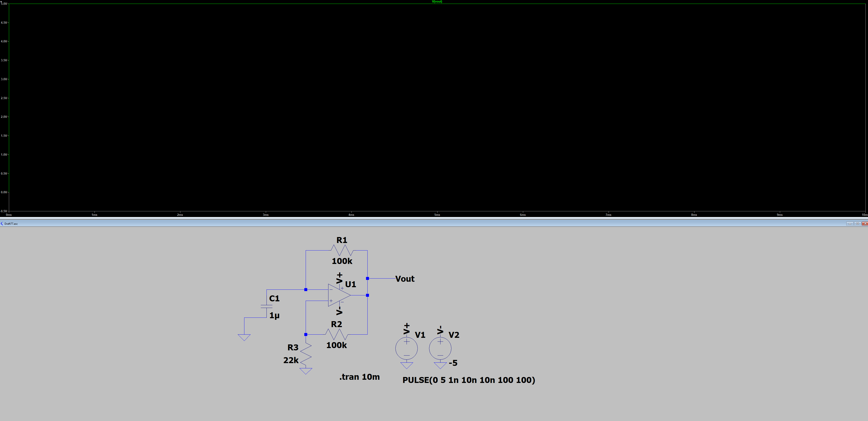The height and width of the screenshot is (421, 868).
Task: Close the Draft77.asc schematic window
Action: click(x=865, y=224)
